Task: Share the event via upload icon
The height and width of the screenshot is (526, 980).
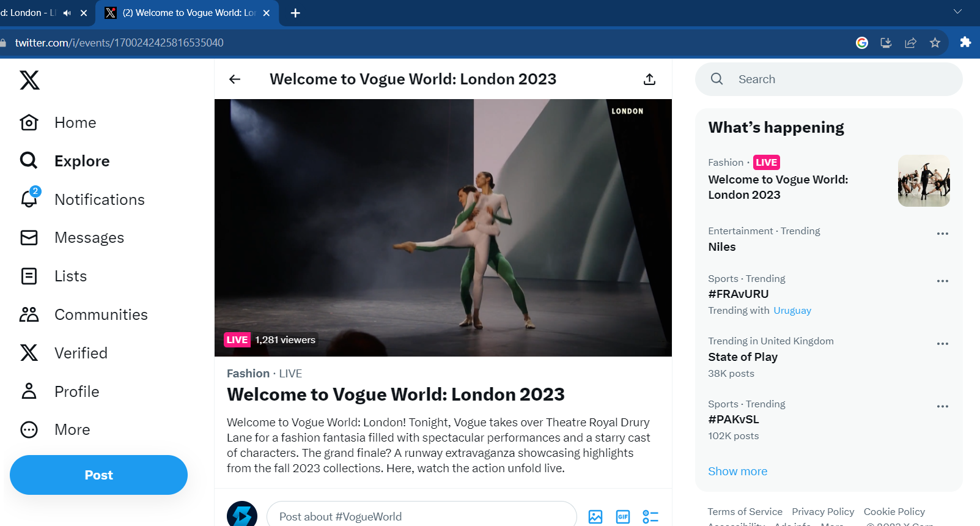Action: [x=650, y=79]
